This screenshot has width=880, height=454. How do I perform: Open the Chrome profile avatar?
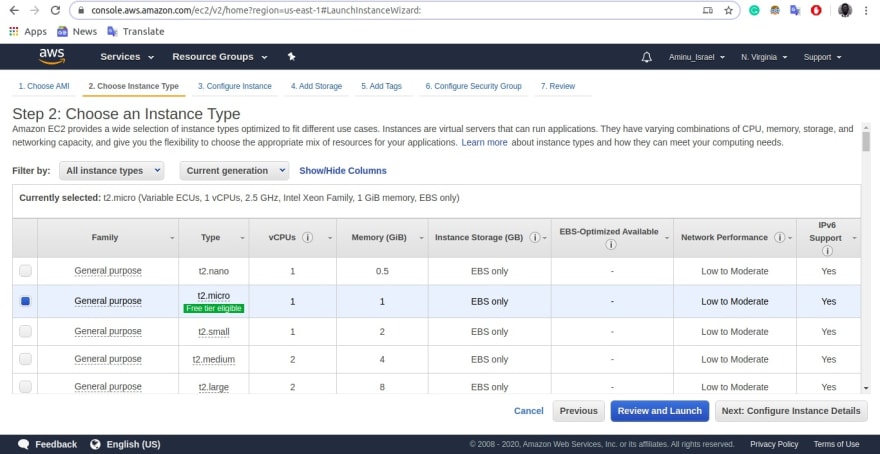[845, 10]
